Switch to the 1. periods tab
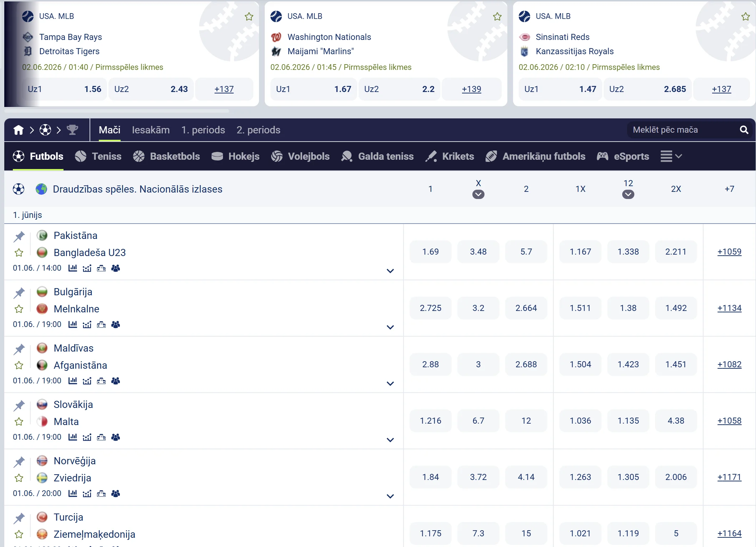756x547 pixels. (203, 130)
